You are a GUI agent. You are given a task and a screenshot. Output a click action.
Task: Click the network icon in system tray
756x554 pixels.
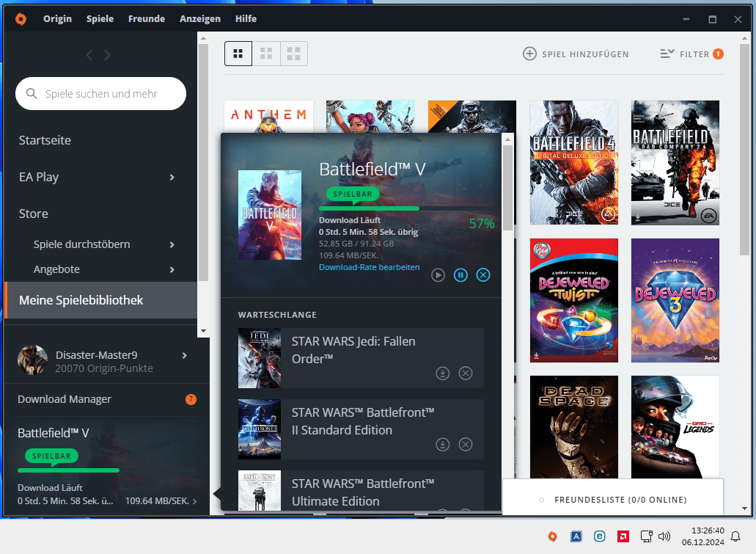[646, 536]
